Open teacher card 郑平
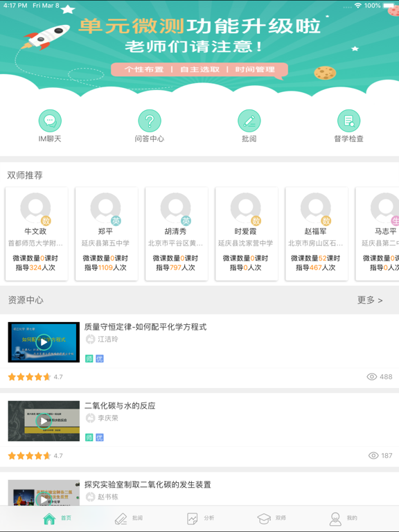The height and width of the screenshot is (532, 399). [x=106, y=233]
